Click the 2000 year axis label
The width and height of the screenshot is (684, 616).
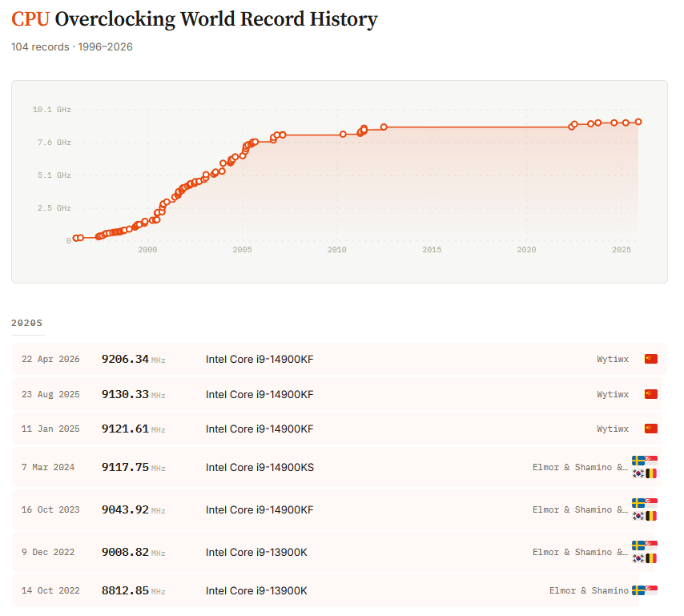(147, 250)
